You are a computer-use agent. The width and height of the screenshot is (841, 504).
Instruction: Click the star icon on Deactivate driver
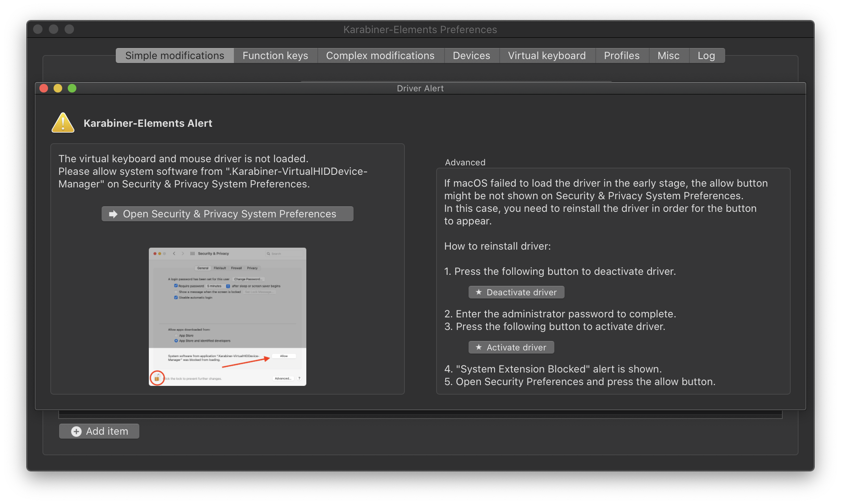[479, 292]
